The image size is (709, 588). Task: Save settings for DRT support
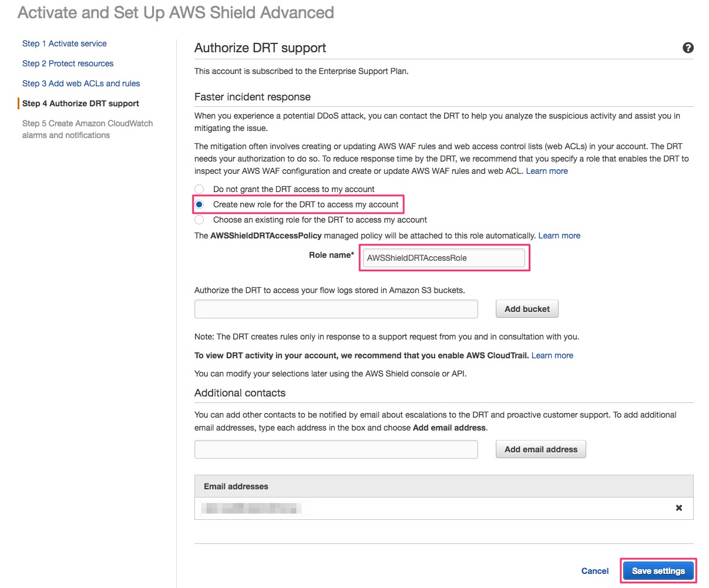[x=657, y=570]
